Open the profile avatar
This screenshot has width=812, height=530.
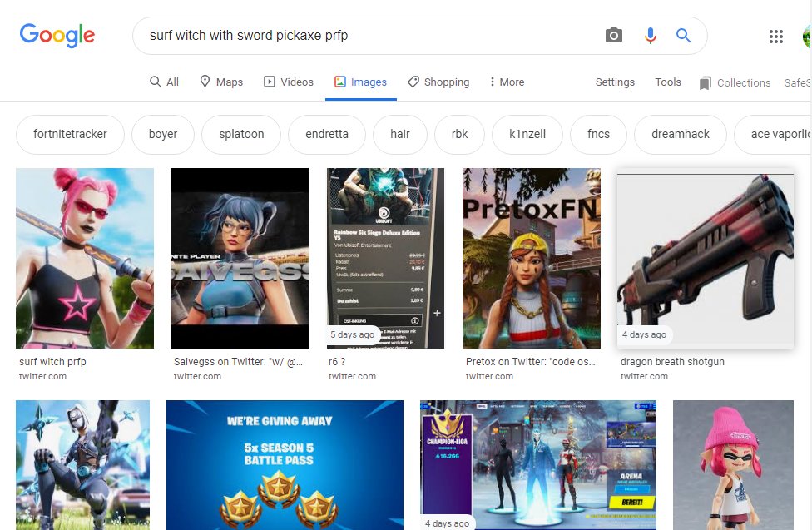click(x=807, y=37)
